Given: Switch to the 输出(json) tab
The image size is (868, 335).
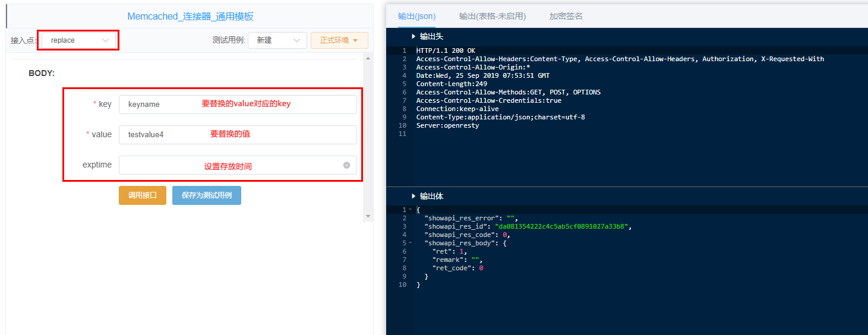Looking at the screenshot, I should click(416, 16).
